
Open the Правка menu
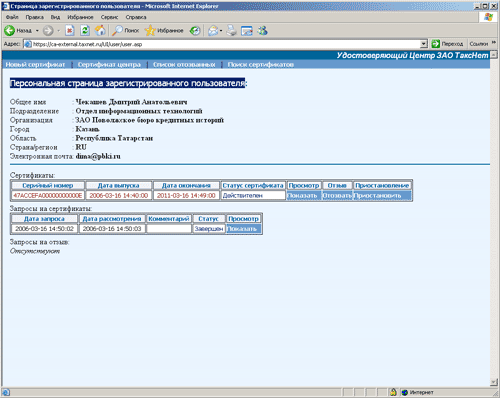coord(35,17)
